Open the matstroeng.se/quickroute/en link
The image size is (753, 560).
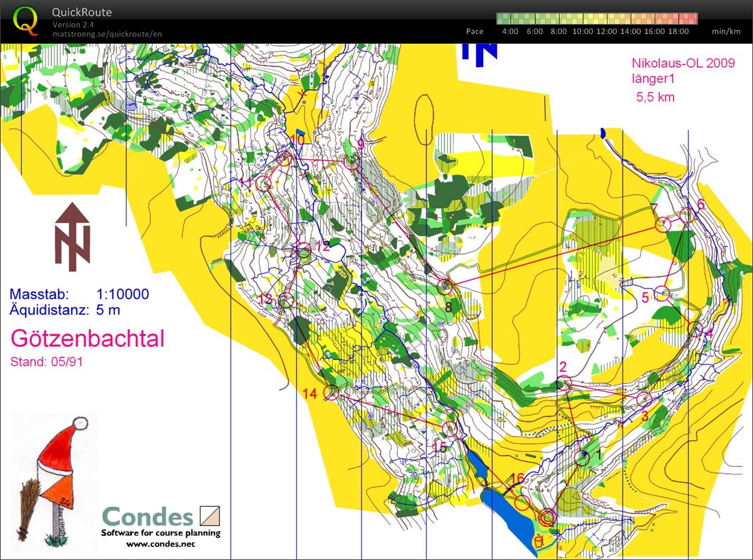[107, 34]
